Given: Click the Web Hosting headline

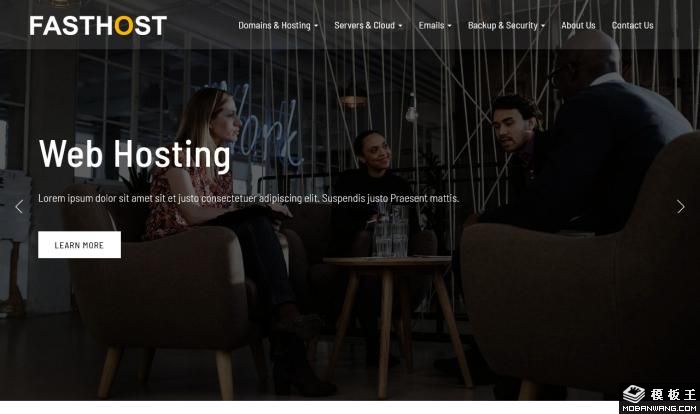Looking at the screenshot, I should coord(135,154).
